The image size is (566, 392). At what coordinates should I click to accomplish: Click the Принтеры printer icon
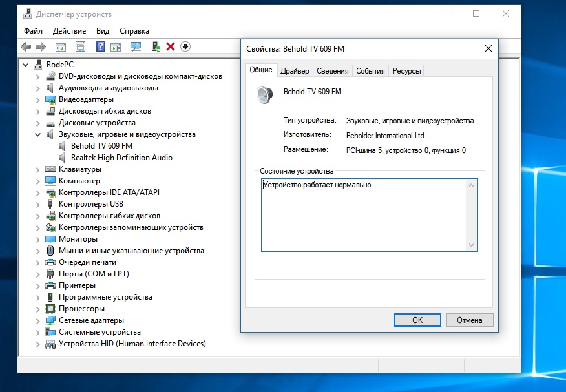[x=50, y=285]
